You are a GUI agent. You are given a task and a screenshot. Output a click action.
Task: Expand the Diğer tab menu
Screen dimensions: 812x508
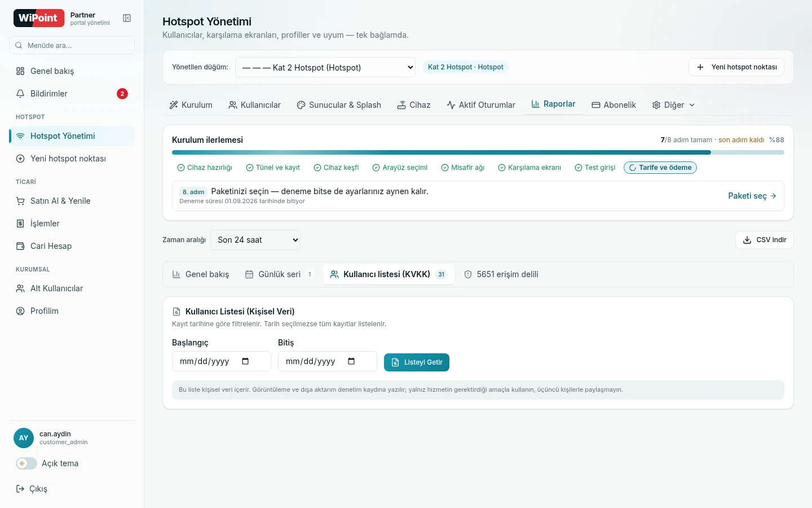click(674, 105)
